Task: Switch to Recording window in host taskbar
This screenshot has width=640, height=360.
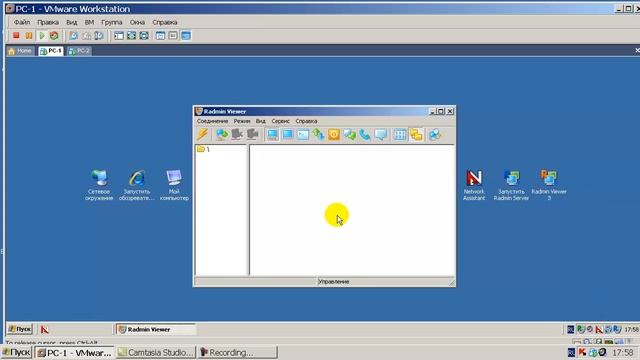Action: pyautogui.click(x=238, y=353)
